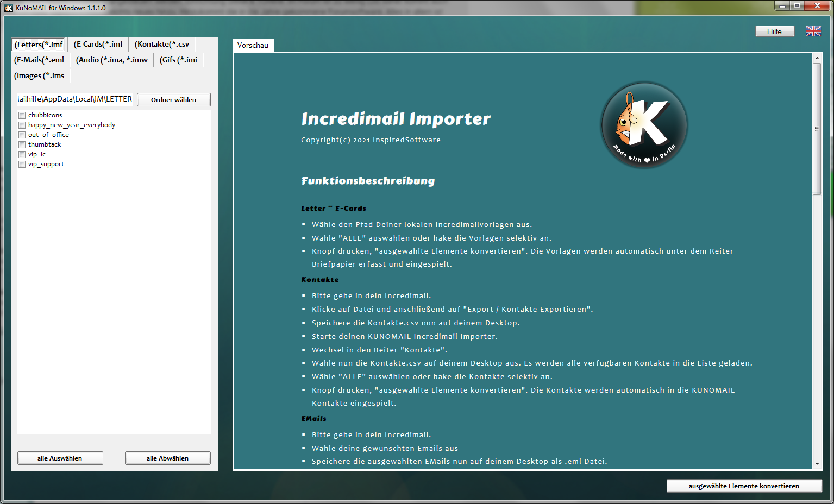The width and height of the screenshot is (834, 504).
Task: Enable the out_of_office checkbox
Action: pos(22,135)
